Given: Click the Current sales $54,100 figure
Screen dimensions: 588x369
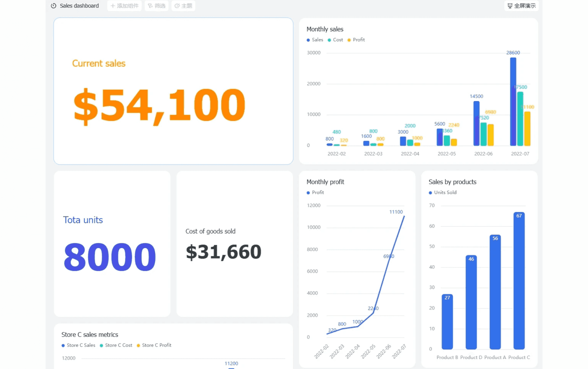Looking at the screenshot, I should coord(159,104).
